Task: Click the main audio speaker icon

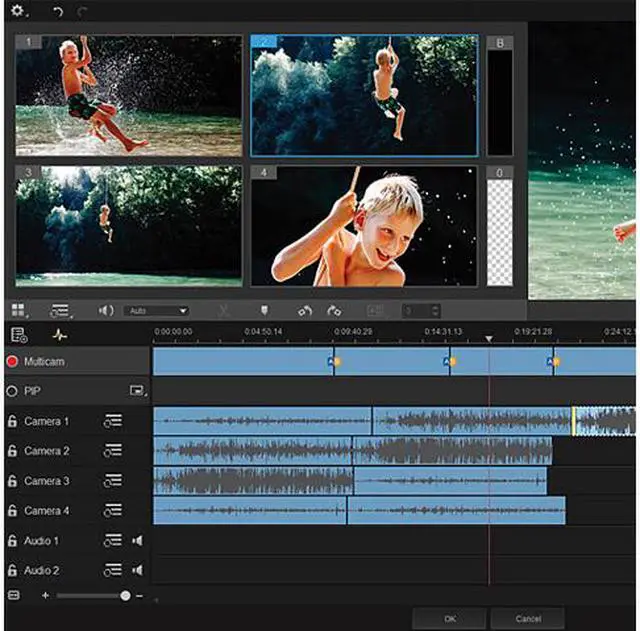Action: click(x=106, y=311)
